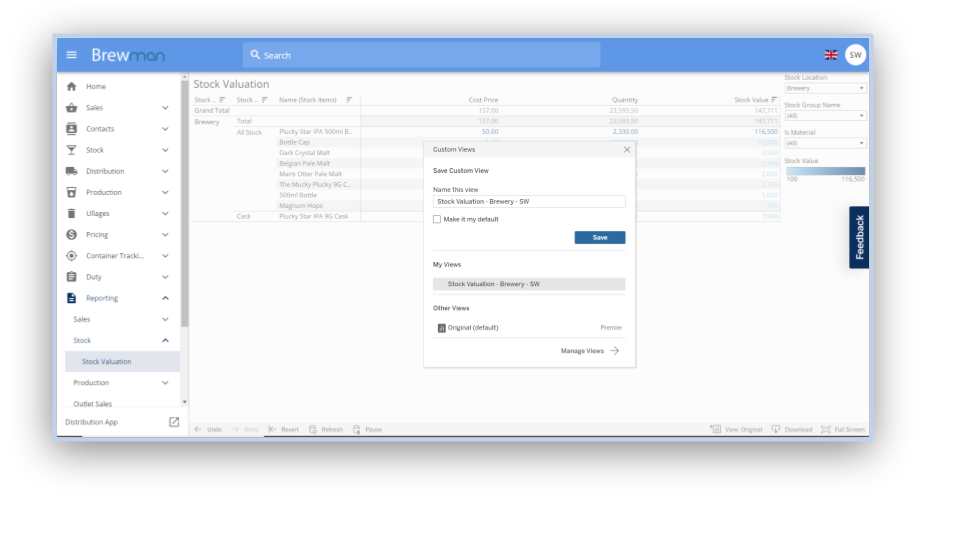Click the Dark Crystal Malt row
This screenshot has height=540, width=960.
[304, 153]
